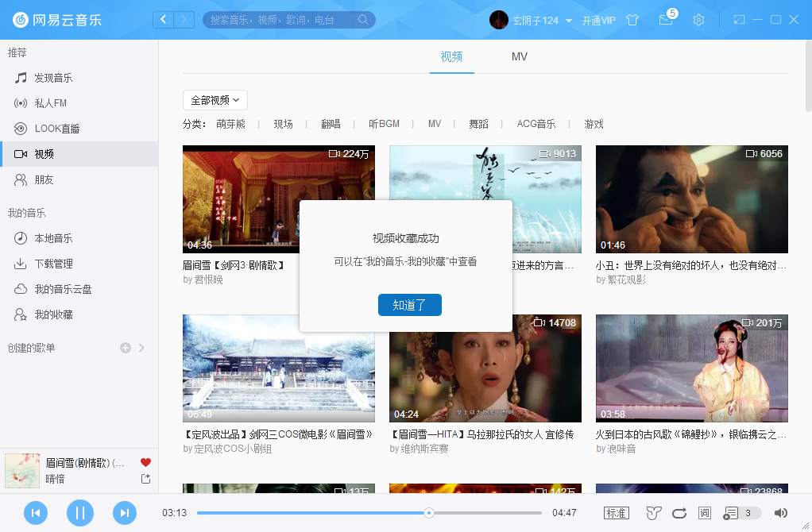The height and width of the screenshot is (532, 812).
Task: Open the 全部视频 filter dropdown
Action: click(x=215, y=100)
